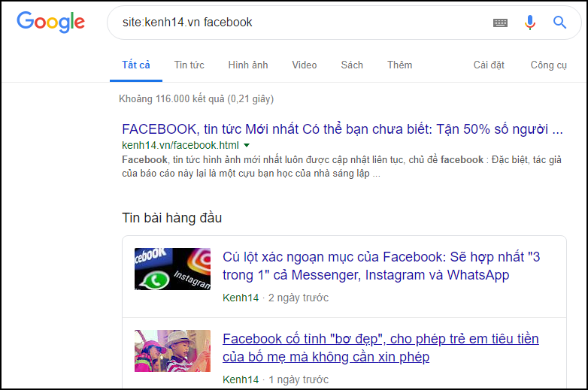Click the WhatsApp and Instagram logos thumbnail
Viewport: 588px width, 390px height.
pos(172,269)
